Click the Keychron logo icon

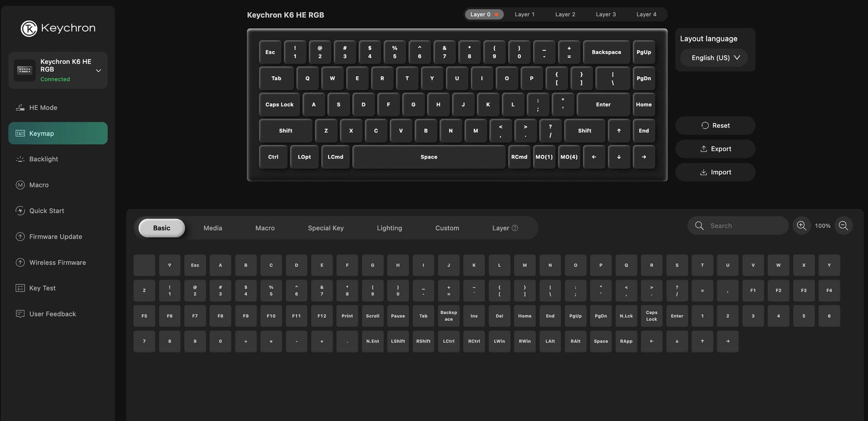tap(29, 28)
